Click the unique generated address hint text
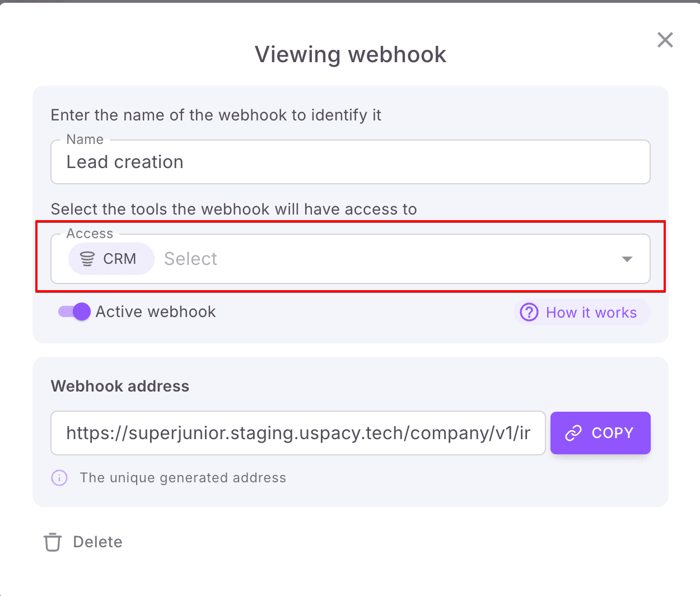The image size is (700, 596). 183,478
